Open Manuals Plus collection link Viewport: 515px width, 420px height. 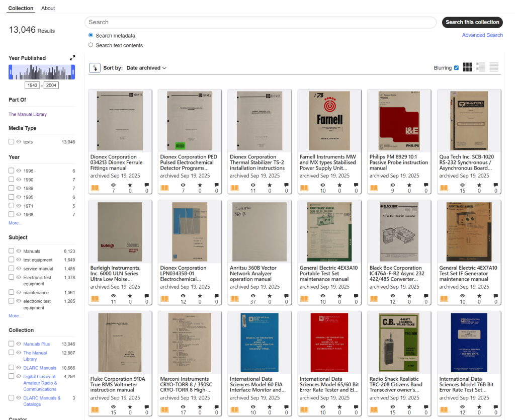(x=36, y=344)
